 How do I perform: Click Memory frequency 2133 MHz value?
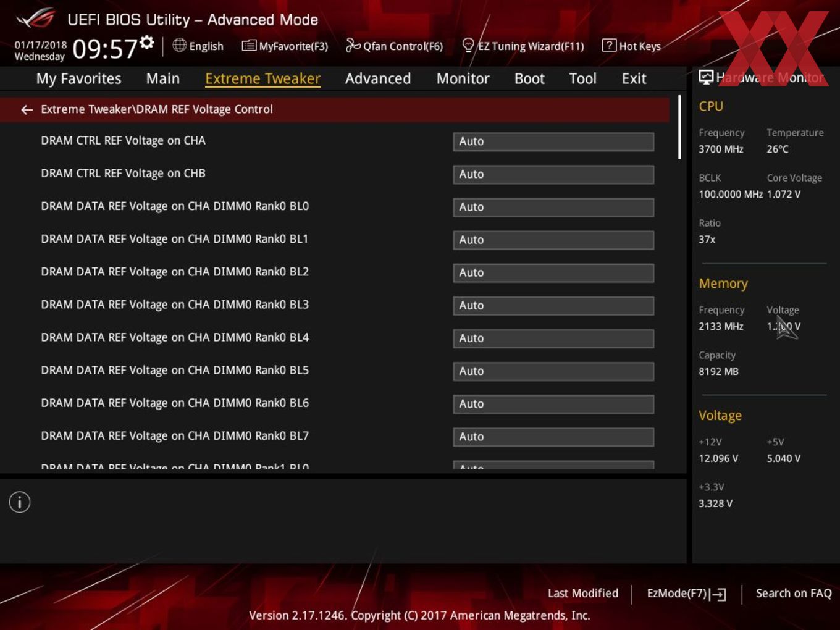(x=721, y=326)
